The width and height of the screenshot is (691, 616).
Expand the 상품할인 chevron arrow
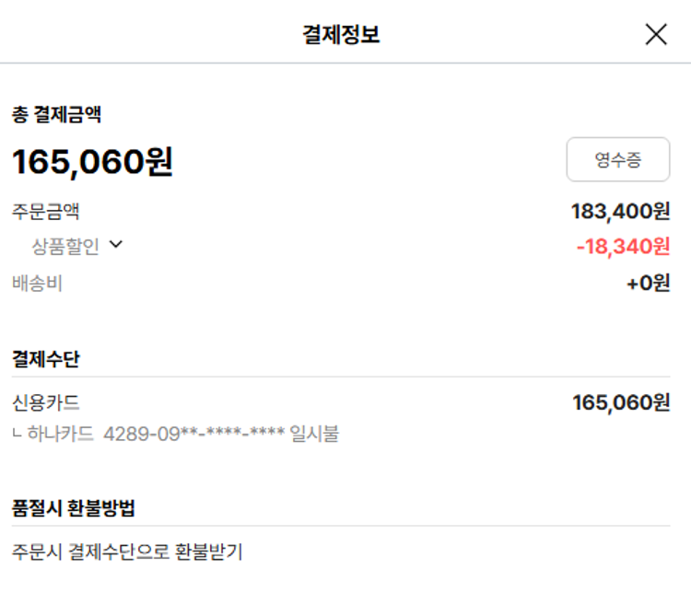[x=116, y=245]
